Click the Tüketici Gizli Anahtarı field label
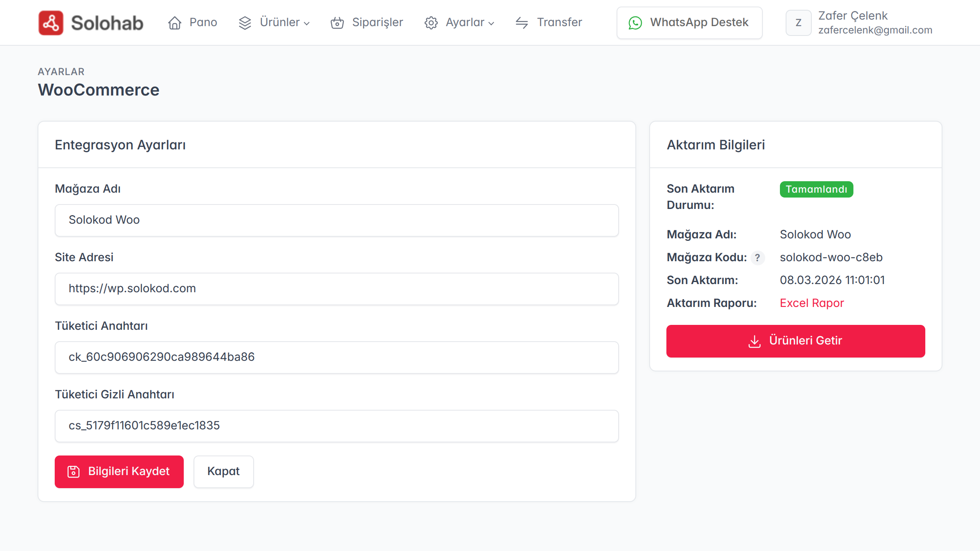 click(115, 394)
